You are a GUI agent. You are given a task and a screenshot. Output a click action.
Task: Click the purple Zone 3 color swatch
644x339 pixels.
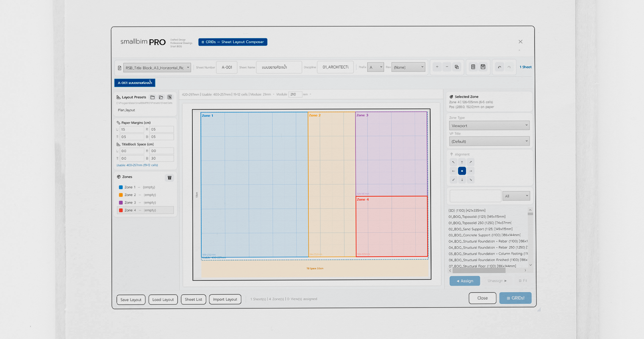[121, 203]
